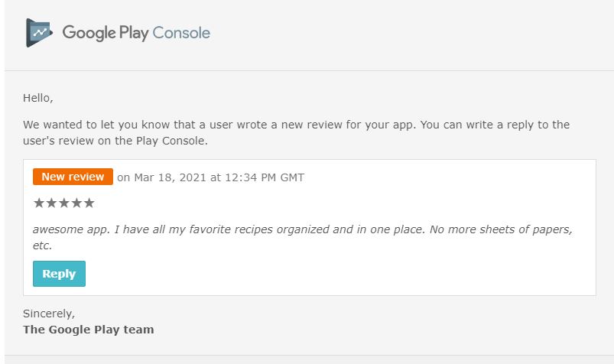Click the review text about favorite recipes

(302, 237)
